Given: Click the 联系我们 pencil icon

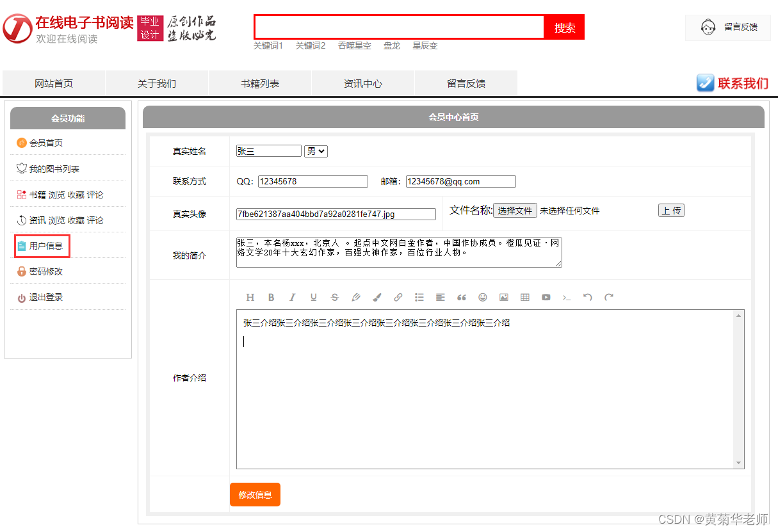Looking at the screenshot, I should [705, 82].
